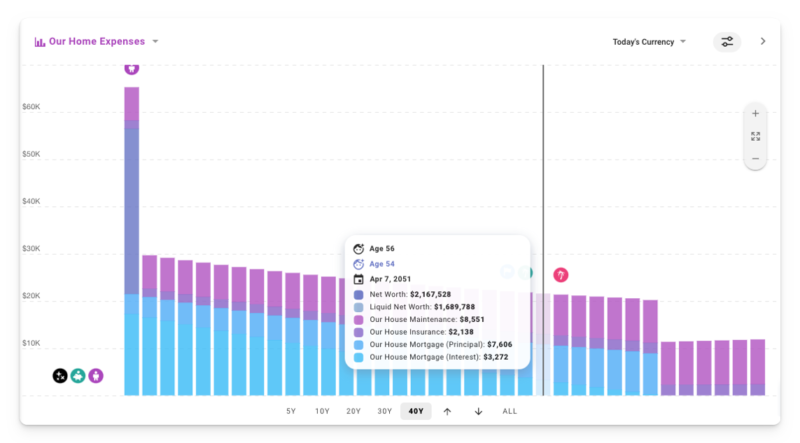
Task: Click the zoom in plus button
Action: (x=755, y=113)
